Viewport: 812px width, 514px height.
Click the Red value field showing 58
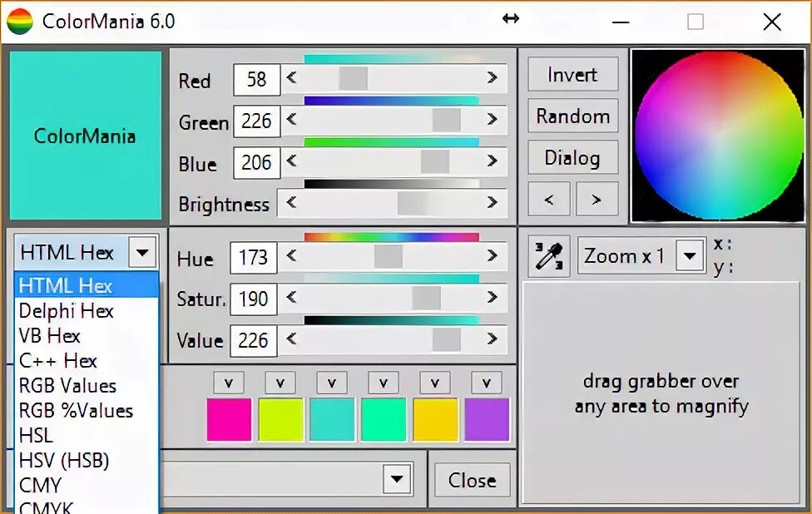click(257, 79)
